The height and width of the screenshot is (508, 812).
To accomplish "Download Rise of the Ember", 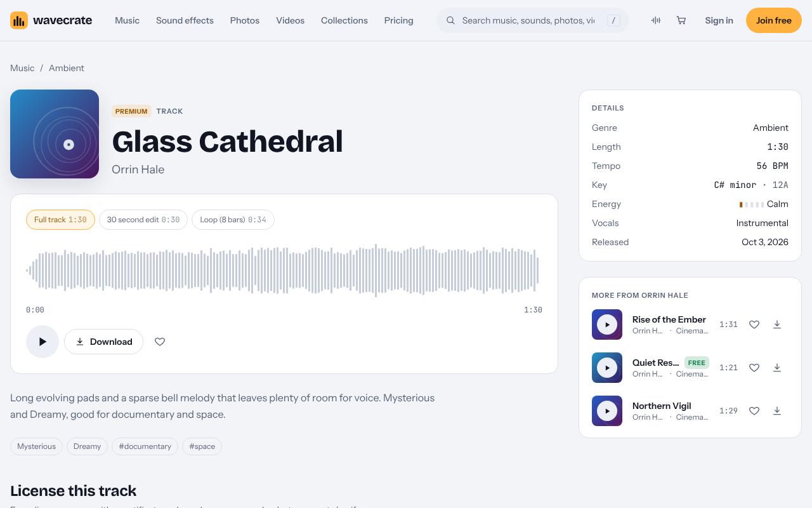I will coord(777,324).
